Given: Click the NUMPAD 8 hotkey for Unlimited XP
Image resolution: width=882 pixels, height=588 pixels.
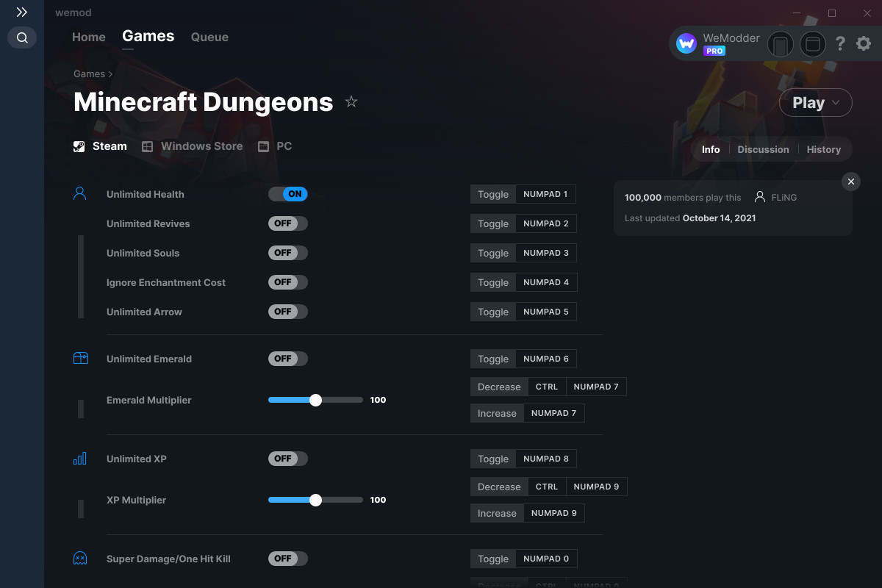Looking at the screenshot, I should [546, 459].
